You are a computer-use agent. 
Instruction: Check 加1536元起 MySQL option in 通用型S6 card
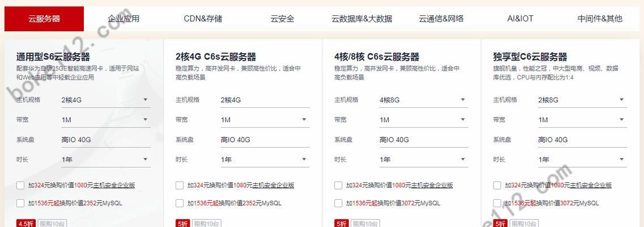pos(20,203)
